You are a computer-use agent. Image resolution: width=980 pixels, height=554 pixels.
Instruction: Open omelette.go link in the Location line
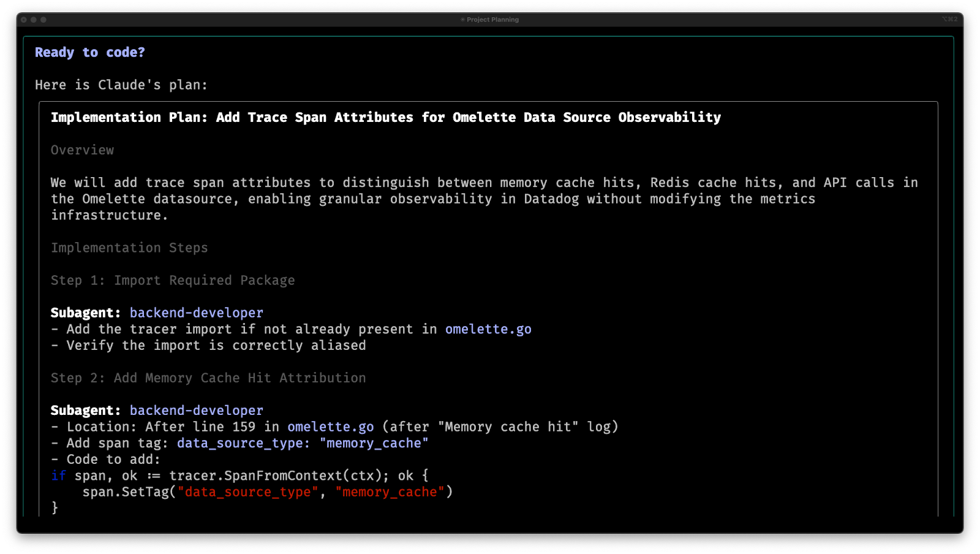pos(330,427)
